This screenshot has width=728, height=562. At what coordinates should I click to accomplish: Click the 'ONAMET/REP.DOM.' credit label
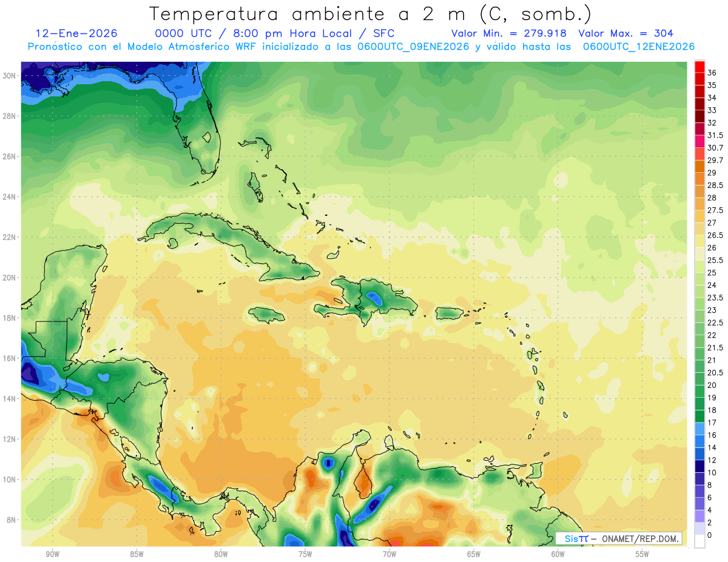coord(641,538)
